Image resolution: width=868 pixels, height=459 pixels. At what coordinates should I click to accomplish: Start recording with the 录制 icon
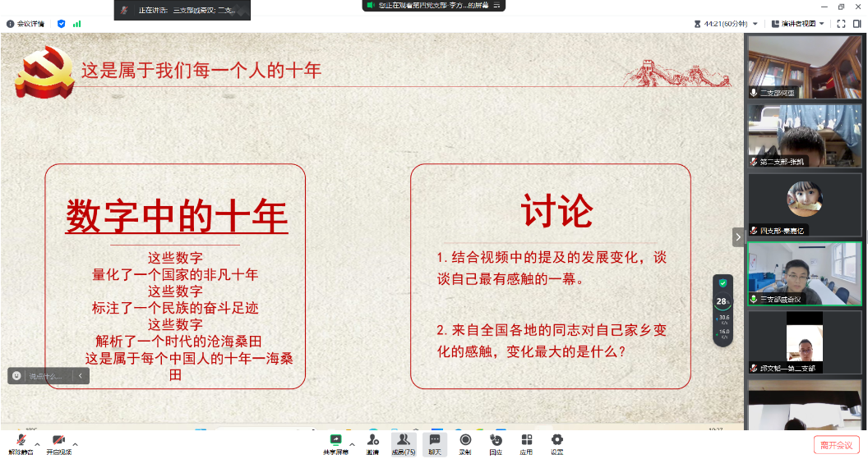[x=465, y=443]
